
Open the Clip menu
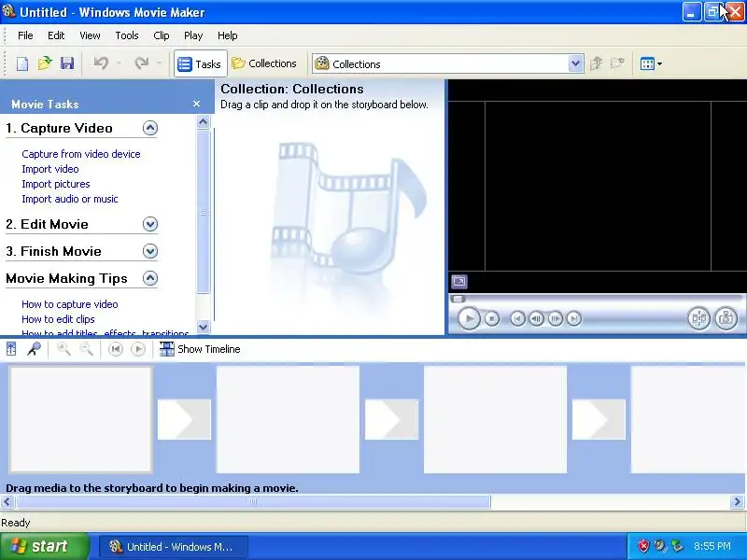(x=161, y=35)
